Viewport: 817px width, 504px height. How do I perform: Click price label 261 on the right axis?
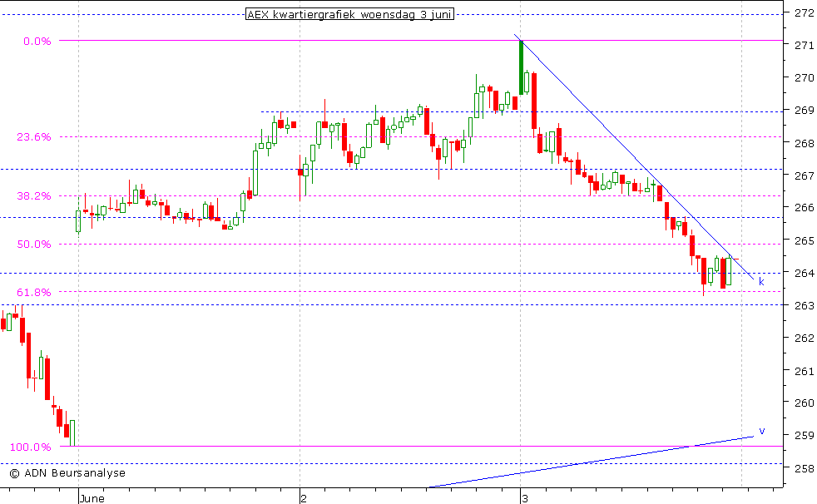pyautogui.click(x=805, y=371)
